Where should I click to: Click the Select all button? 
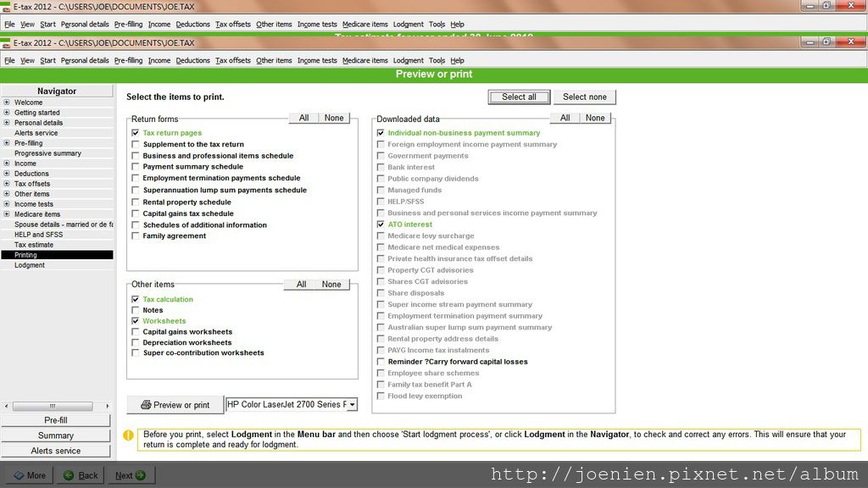click(519, 97)
